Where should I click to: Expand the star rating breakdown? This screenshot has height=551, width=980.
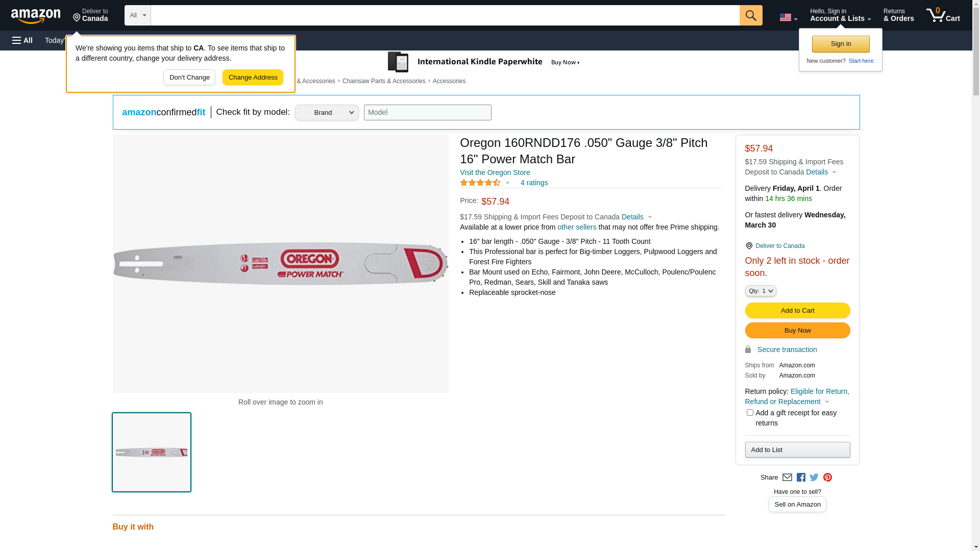point(507,183)
